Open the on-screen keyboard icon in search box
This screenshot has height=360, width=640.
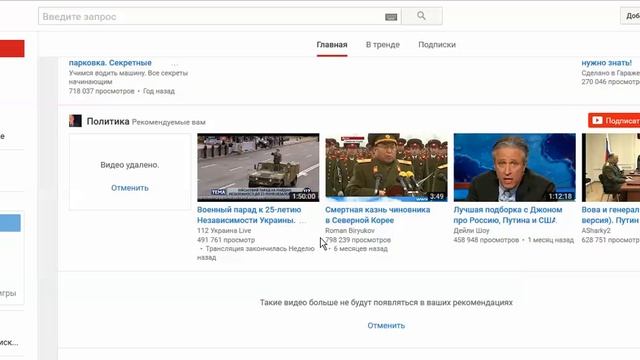pos(391,17)
